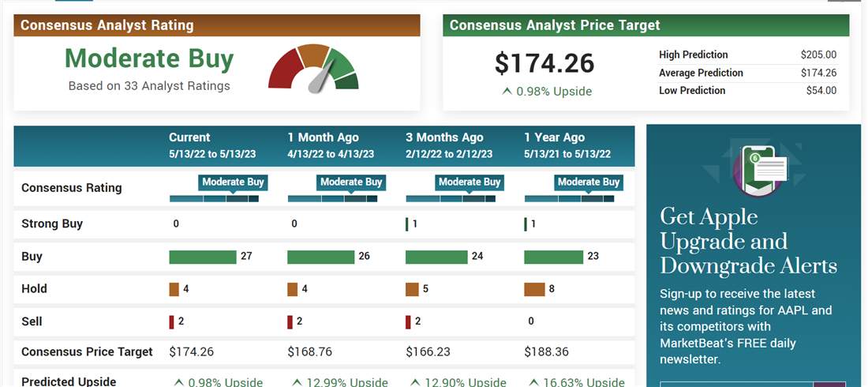
Task: Click the 3 Months Ago Moderate Buy badge
Action: click(470, 182)
